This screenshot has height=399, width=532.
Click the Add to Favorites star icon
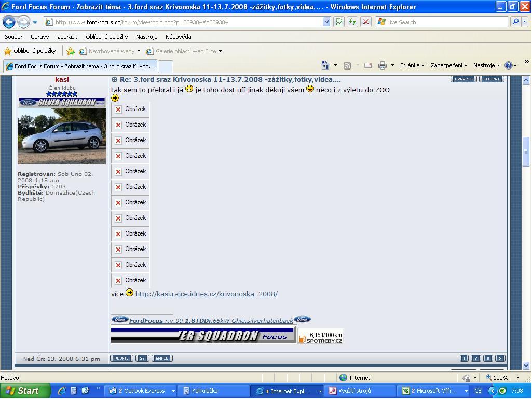[x=70, y=51]
